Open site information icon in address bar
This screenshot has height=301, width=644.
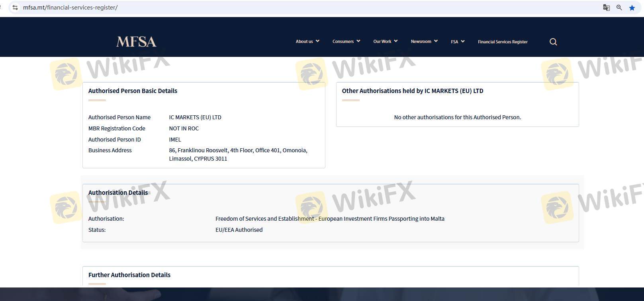click(15, 8)
